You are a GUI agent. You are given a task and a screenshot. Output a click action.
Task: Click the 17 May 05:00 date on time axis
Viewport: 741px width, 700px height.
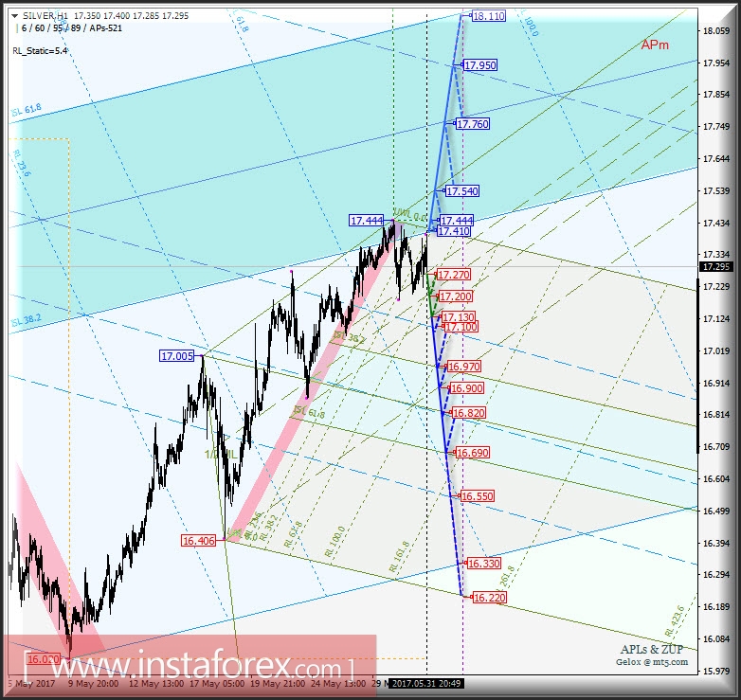click(x=217, y=684)
